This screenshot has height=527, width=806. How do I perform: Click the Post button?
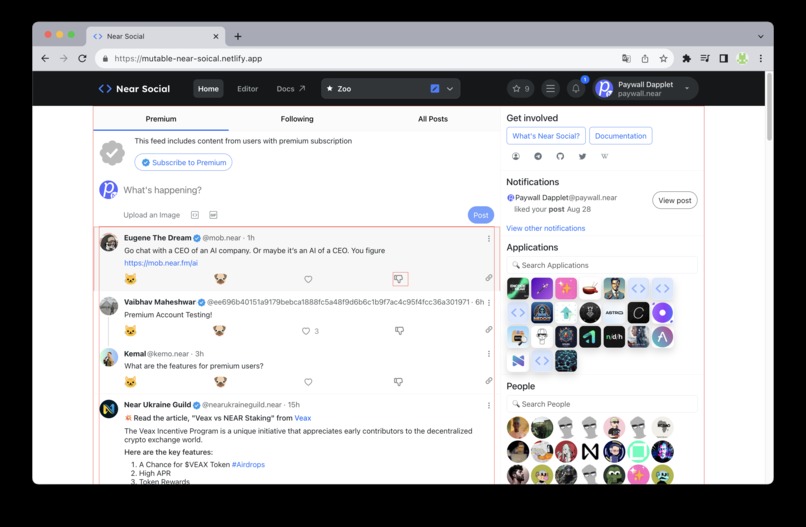(481, 215)
